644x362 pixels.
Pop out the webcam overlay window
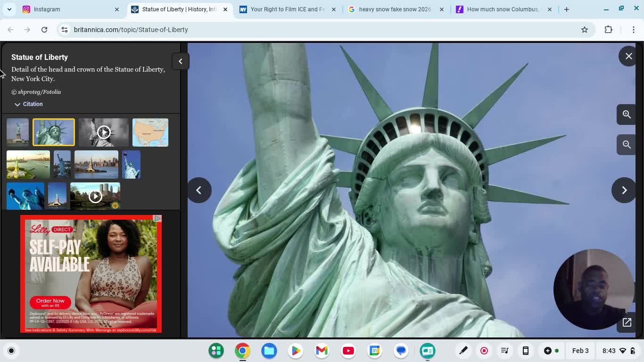click(x=627, y=322)
